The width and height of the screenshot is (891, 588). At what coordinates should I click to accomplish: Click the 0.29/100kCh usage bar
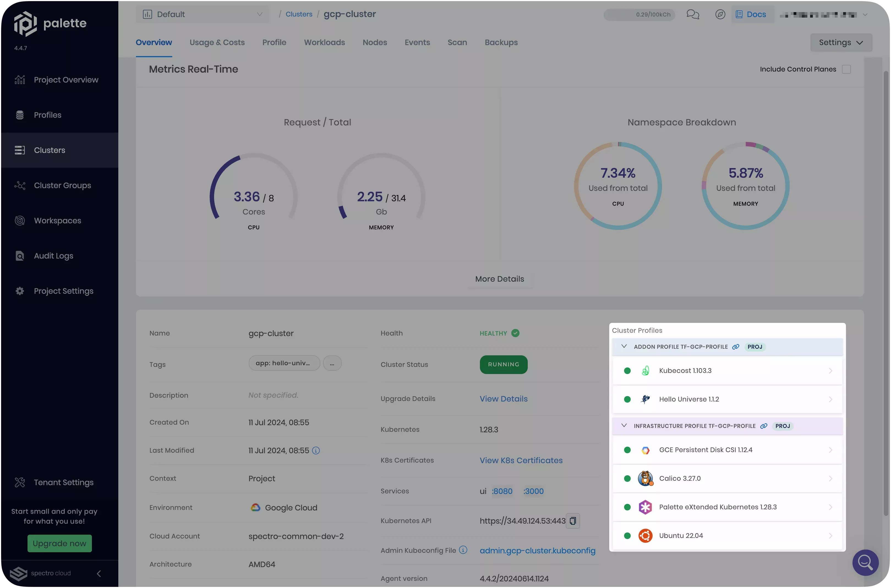pos(639,15)
